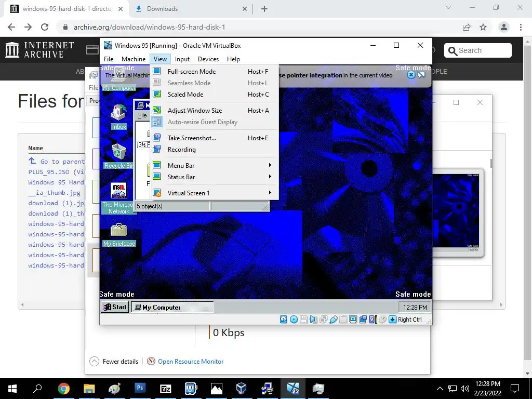Expand the Menu Bar submenu
This screenshot has height=399, width=532.
tap(215, 166)
